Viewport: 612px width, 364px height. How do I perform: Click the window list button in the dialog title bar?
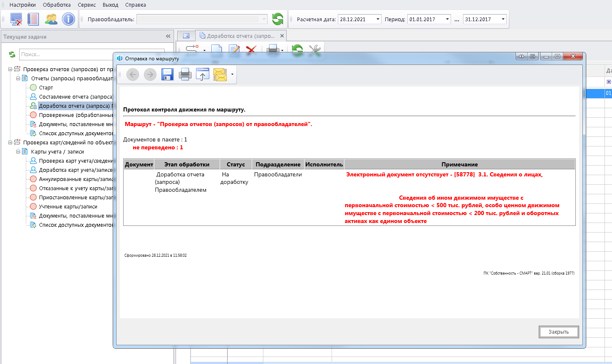(x=533, y=56)
